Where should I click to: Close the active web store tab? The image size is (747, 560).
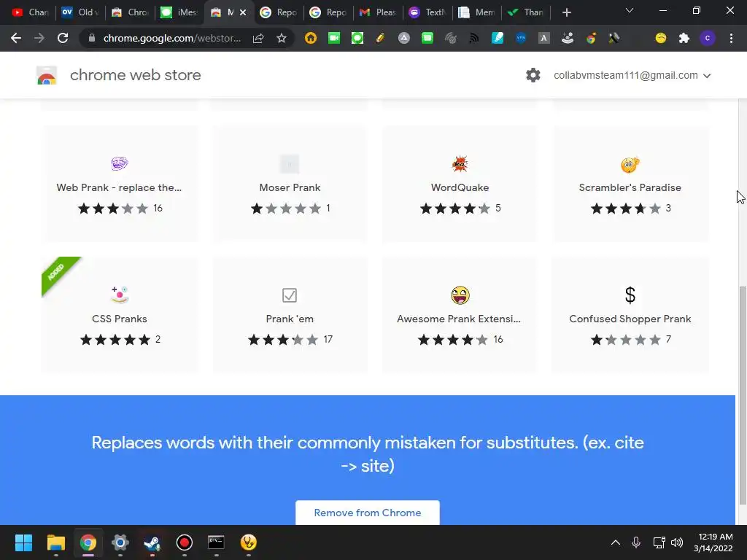point(243,12)
